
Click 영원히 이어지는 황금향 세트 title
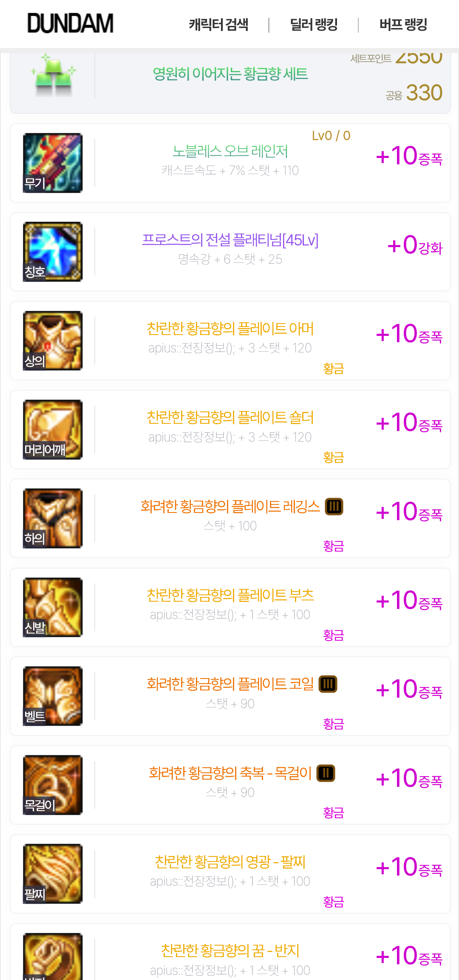[x=230, y=74]
